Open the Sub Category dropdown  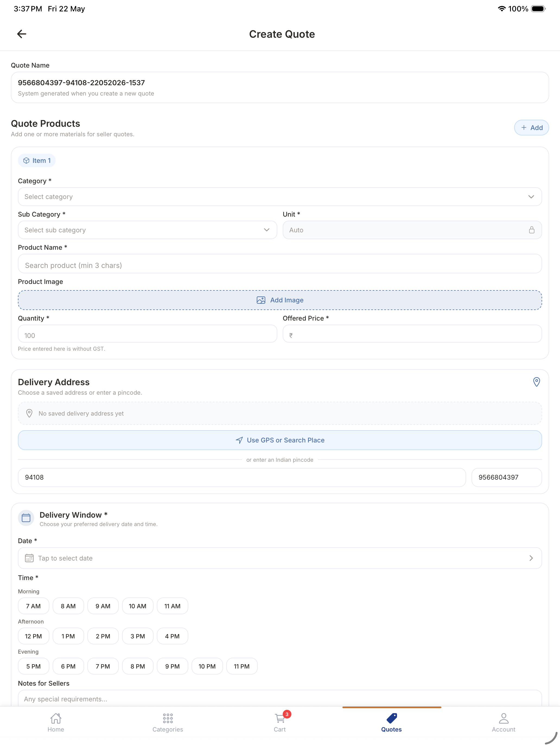pos(148,230)
